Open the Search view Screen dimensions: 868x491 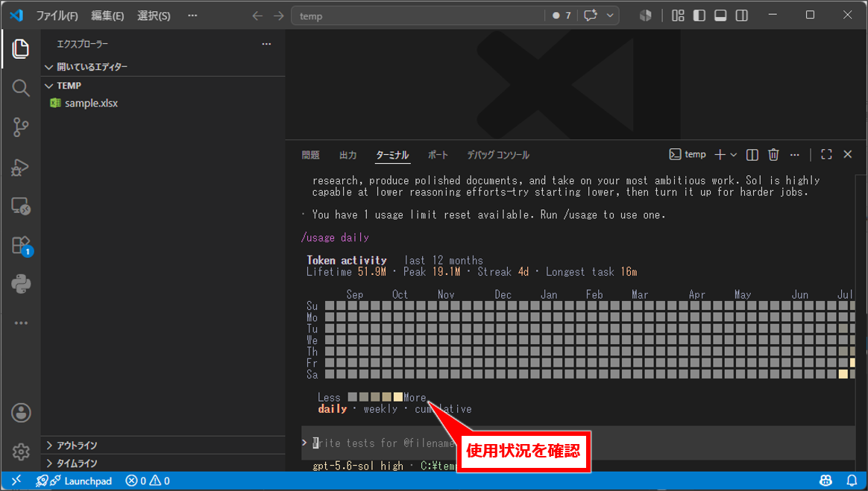20,88
